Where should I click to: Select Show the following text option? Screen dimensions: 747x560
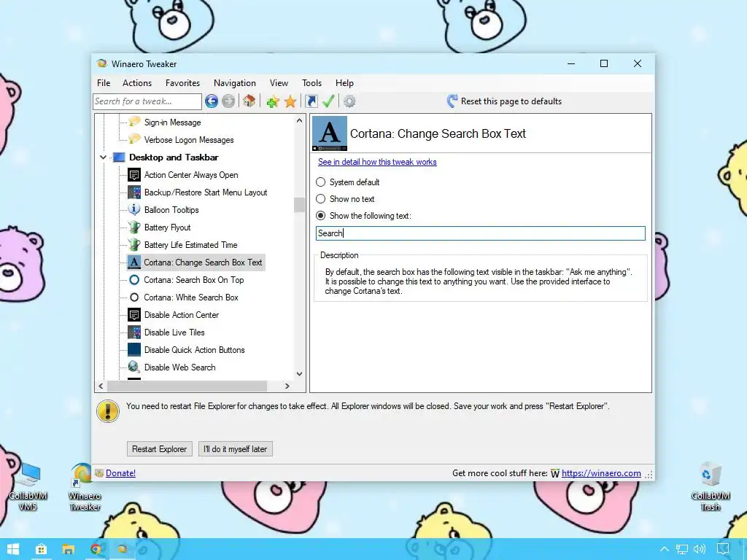(321, 215)
